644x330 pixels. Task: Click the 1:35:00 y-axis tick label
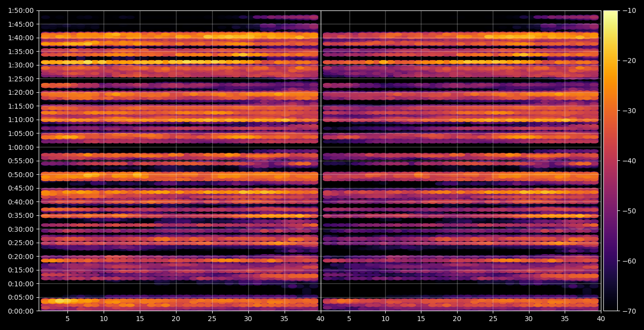pos(21,52)
